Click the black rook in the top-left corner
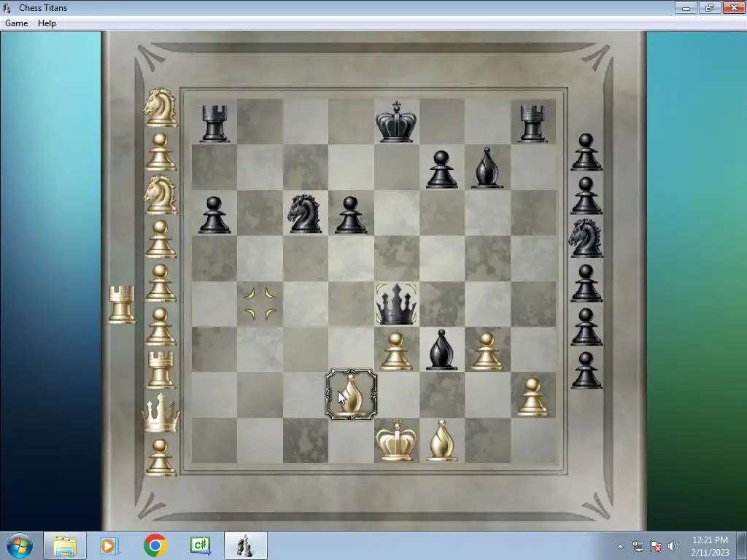 coord(214,124)
